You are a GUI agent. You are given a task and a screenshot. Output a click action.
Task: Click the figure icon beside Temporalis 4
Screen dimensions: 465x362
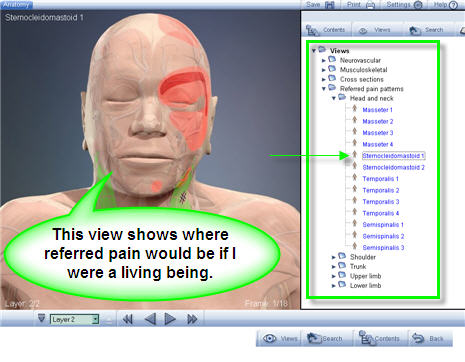(x=355, y=212)
